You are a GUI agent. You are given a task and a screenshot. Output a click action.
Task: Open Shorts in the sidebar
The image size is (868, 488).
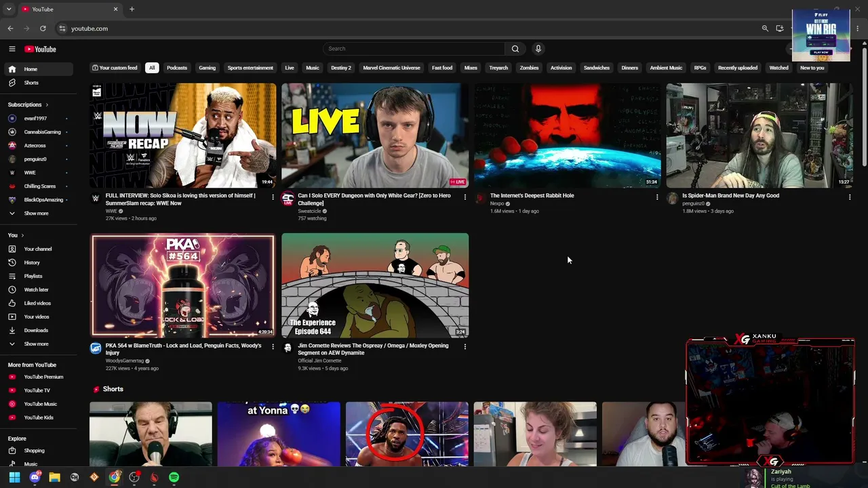point(39,83)
